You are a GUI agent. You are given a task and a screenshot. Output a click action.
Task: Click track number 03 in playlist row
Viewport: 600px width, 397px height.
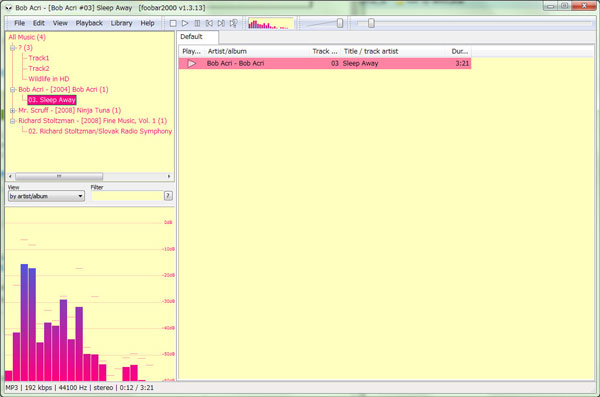click(335, 64)
